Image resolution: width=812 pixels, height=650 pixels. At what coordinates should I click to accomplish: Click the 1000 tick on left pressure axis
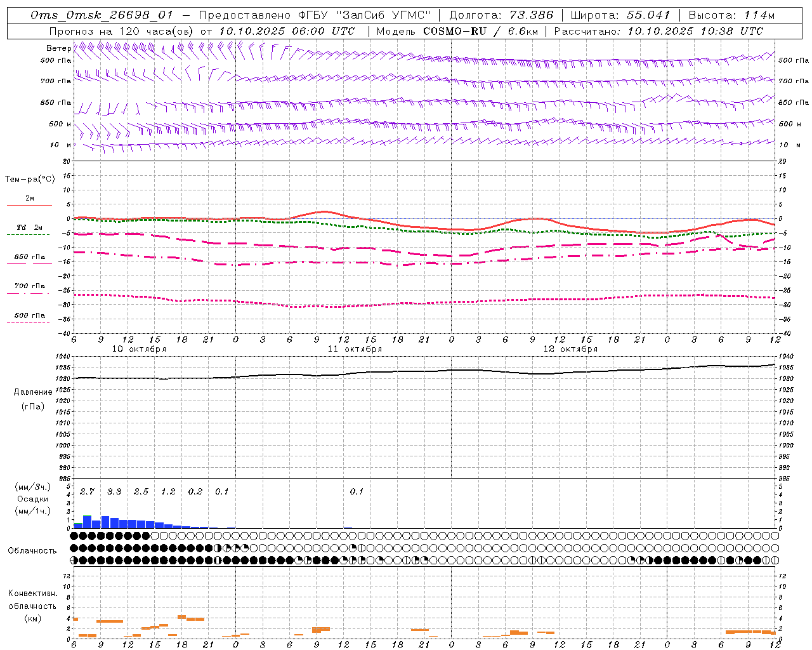(62, 446)
